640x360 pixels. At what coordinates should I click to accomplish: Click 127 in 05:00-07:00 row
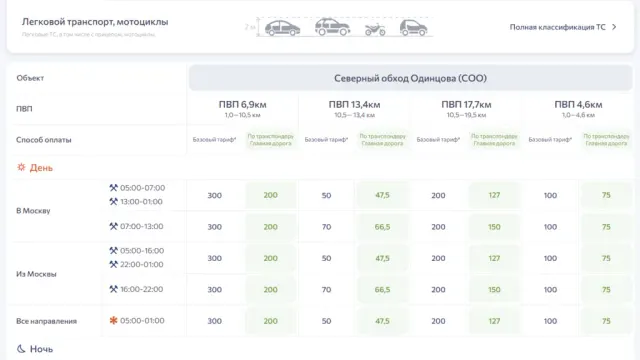(494, 195)
